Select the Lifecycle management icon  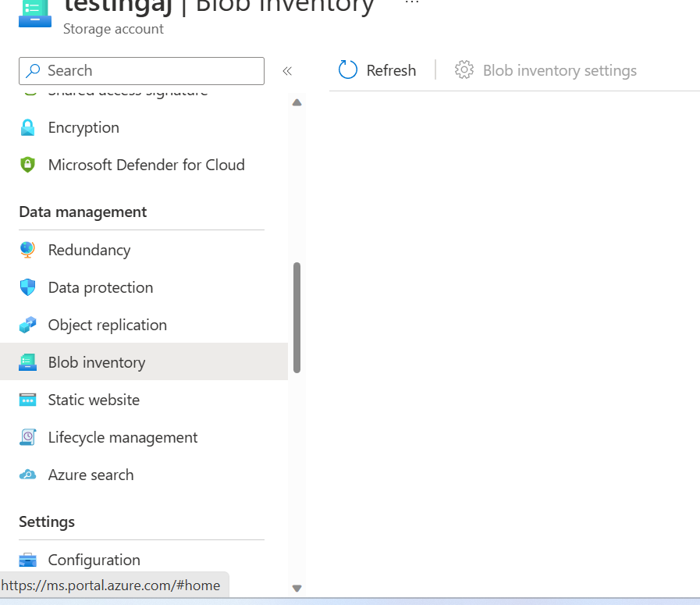pos(28,437)
